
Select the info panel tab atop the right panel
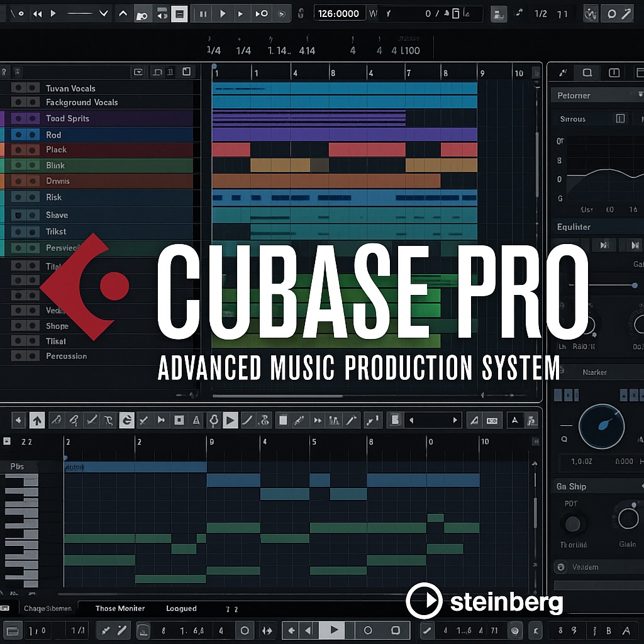click(614, 73)
